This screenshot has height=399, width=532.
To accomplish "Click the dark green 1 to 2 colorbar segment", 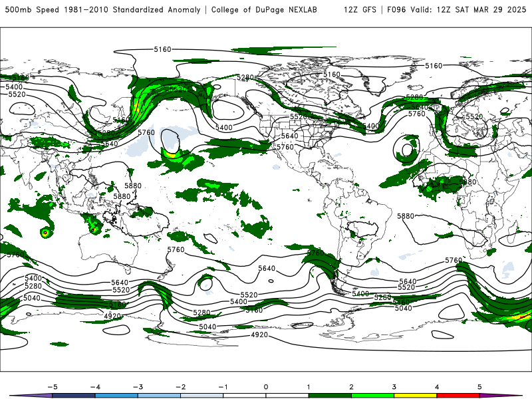I will tap(330, 396).
